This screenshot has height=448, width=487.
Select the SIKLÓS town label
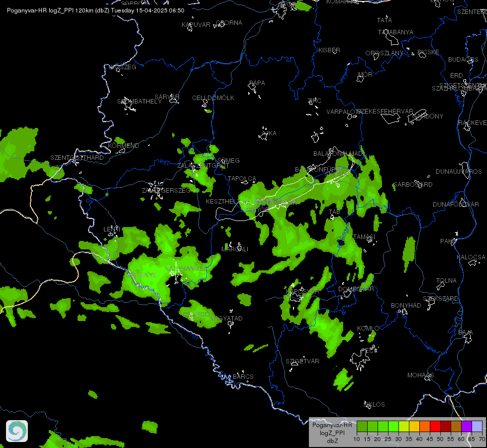[x=374, y=405]
